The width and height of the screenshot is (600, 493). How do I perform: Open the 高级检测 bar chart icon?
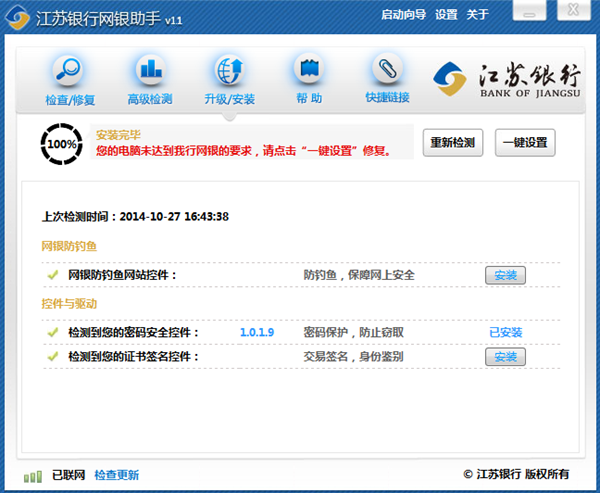pyautogui.click(x=151, y=70)
